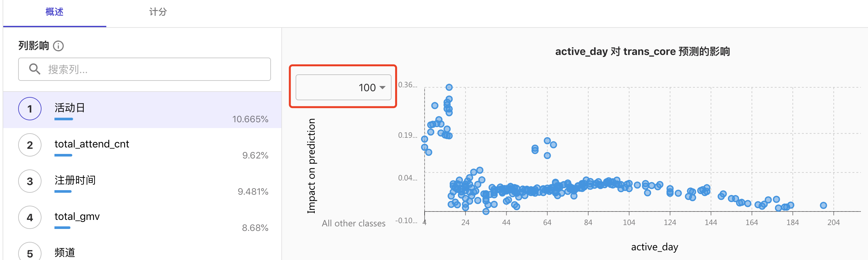The width and height of the screenshot is (868, 260).
Task: Click rank badge number 3
Action: [29, 181]
